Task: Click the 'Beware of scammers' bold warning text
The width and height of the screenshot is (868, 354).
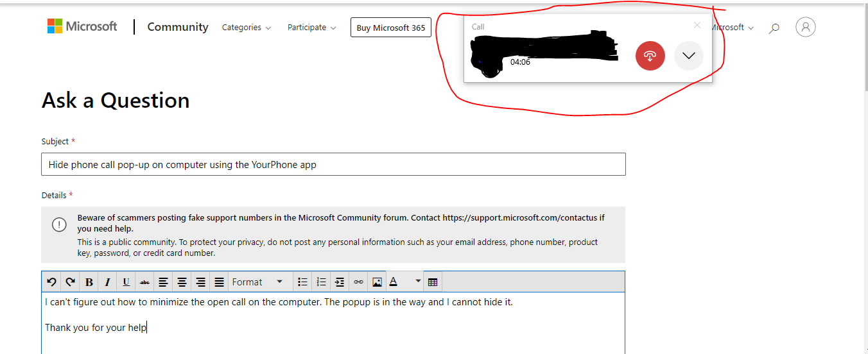Action: point(341,223)
